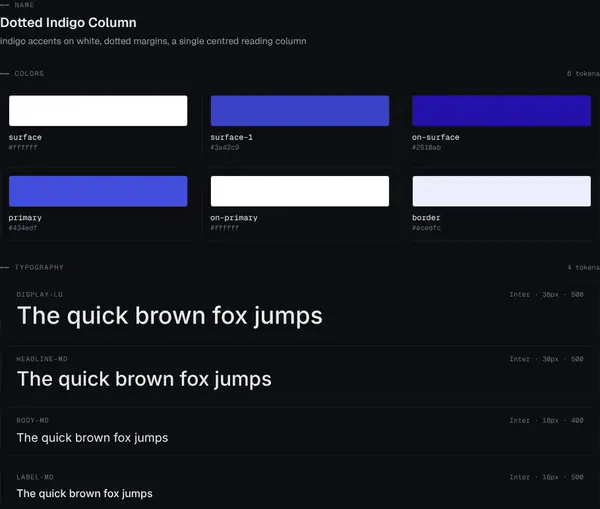This screenshot has width=600, height=509.
Task: Click the 'on-primary' token name
Action: click(234, 218)
